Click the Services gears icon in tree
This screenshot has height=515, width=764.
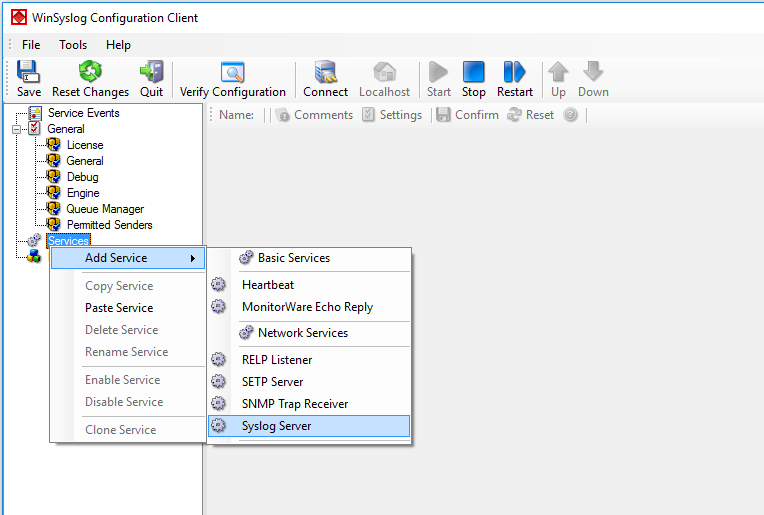pyautogui.click(x=34, y=240)
